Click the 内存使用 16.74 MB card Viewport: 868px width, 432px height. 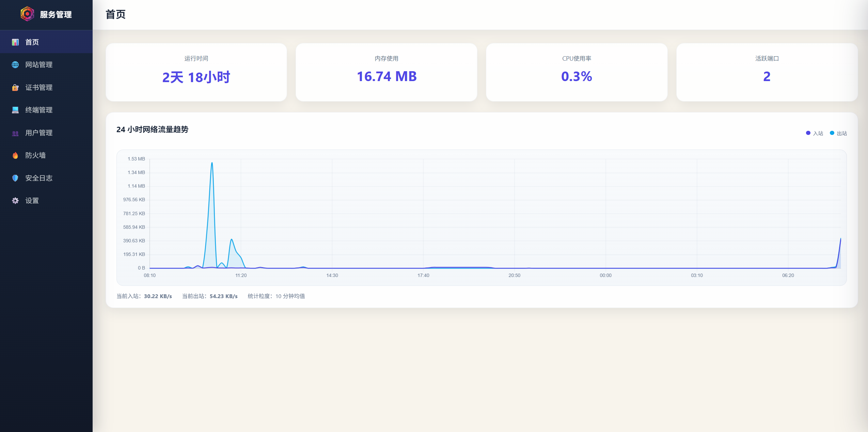386,72
